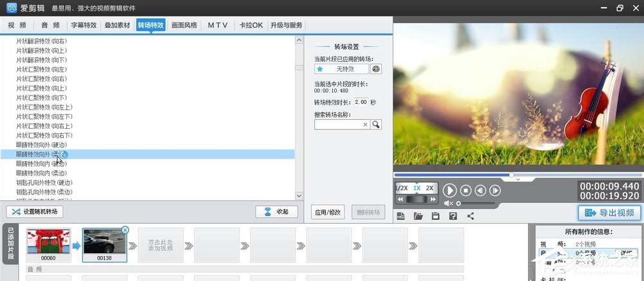The image size is (644, 281).
Task: Click the 无特效 applied transition button
Action: pos(341,69)
